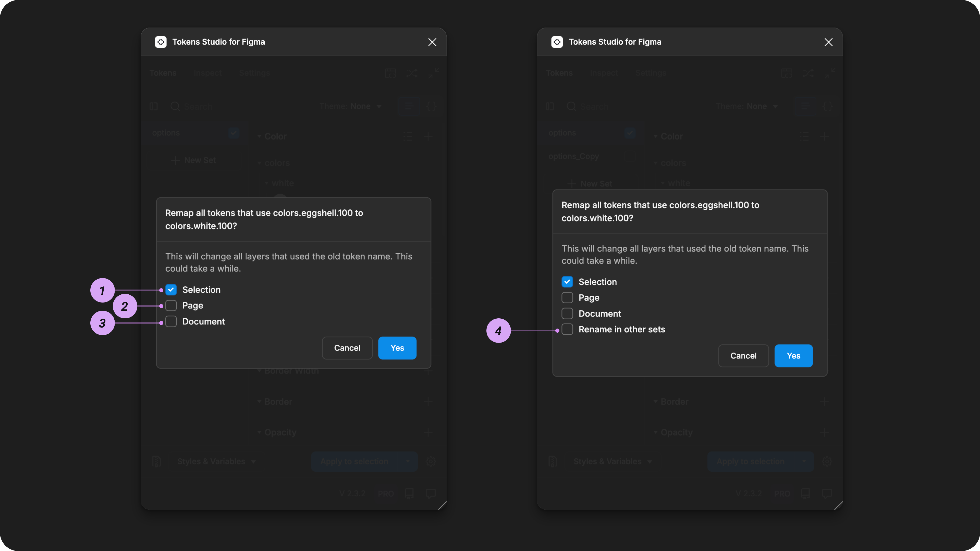Viewport: 980px width, 551px height.
Task: Open Theme: None dropdown in left window
Action: 350,106
